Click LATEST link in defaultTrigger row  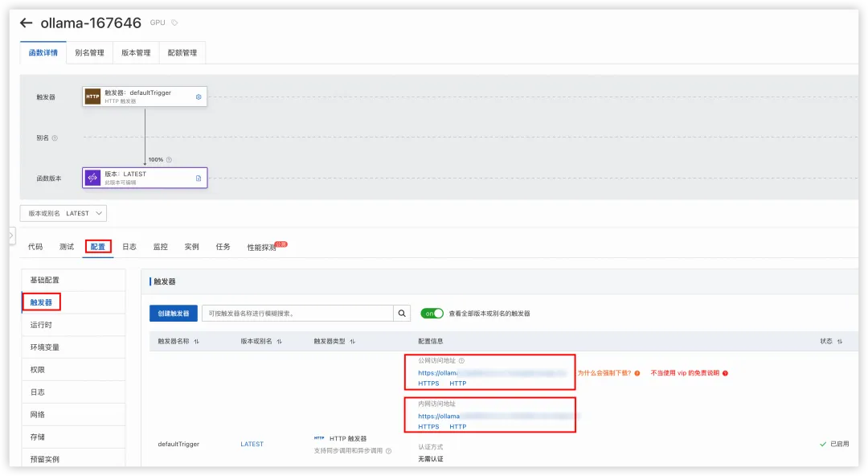(252, 444)
